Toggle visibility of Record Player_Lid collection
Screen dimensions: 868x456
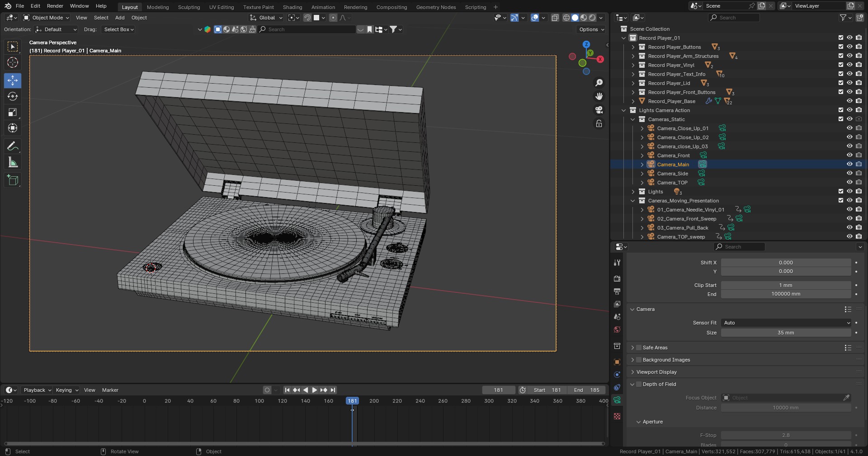[x=849, y=83]
